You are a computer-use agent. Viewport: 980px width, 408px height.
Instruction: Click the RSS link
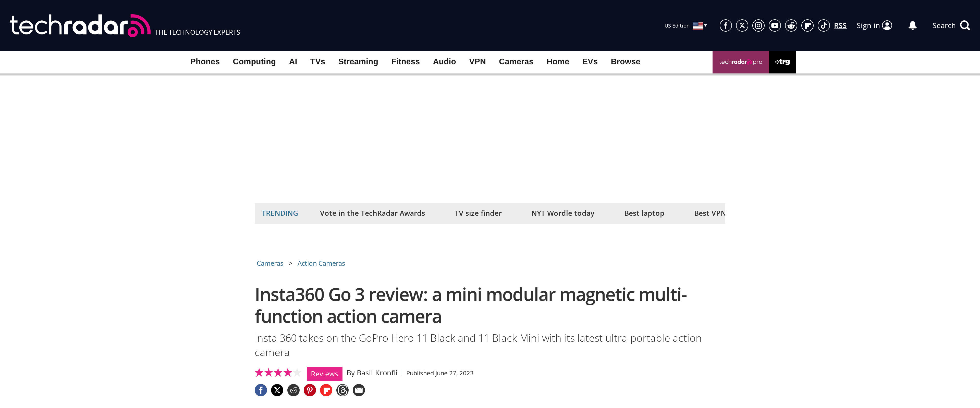point(840,25)
